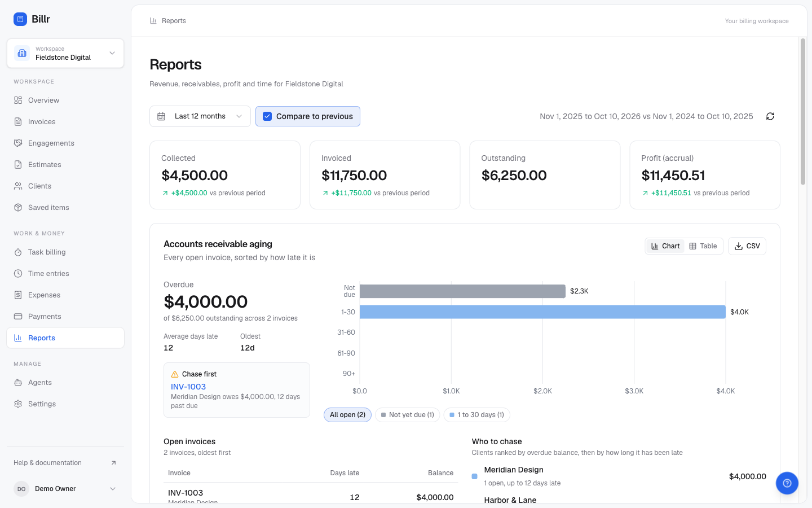Go to Invoices page
Viewport: 812px width, 508px height.
[x=65, y=122]
